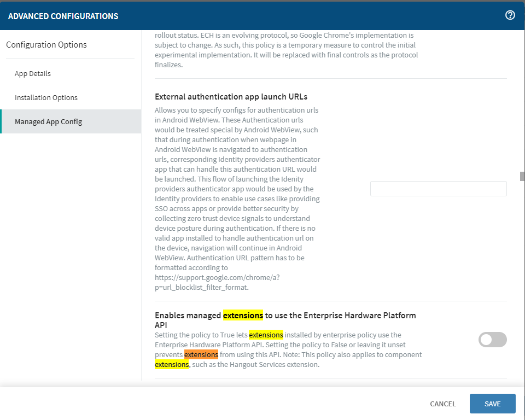Enable the Enterprise Hardware Platform API toggle
Image resolution: width=525 pixels, height=420 pixels.
[492, 340]
